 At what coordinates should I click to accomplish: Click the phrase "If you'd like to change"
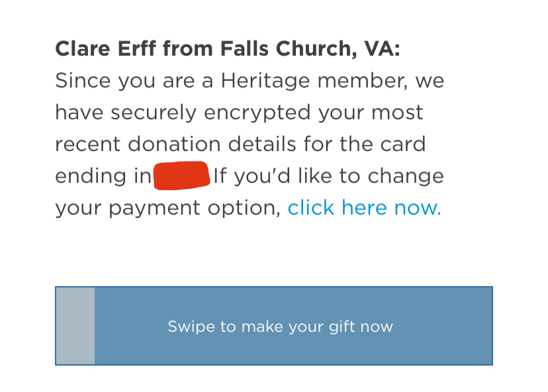[328, 176]
